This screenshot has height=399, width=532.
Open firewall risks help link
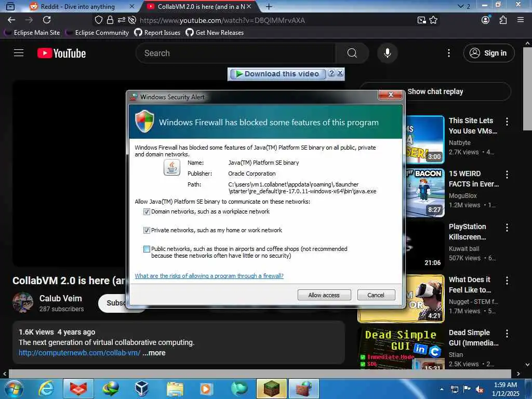(x=209, y=276)
